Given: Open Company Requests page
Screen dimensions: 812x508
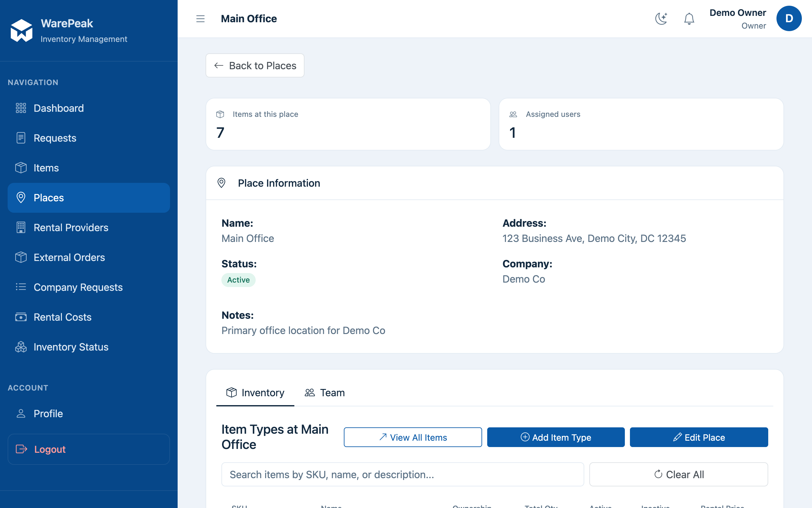Looking at the screenshot, I should tap(88, 287).
